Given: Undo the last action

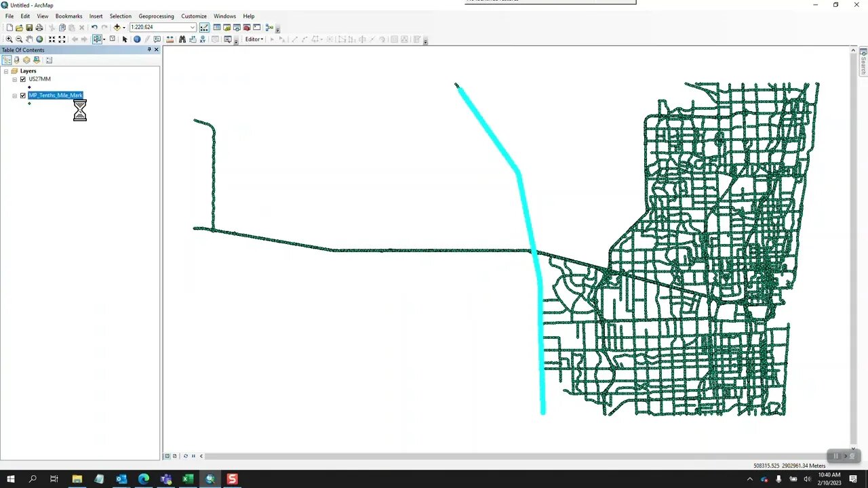Looking at the screenshot, I should point(94,27).
